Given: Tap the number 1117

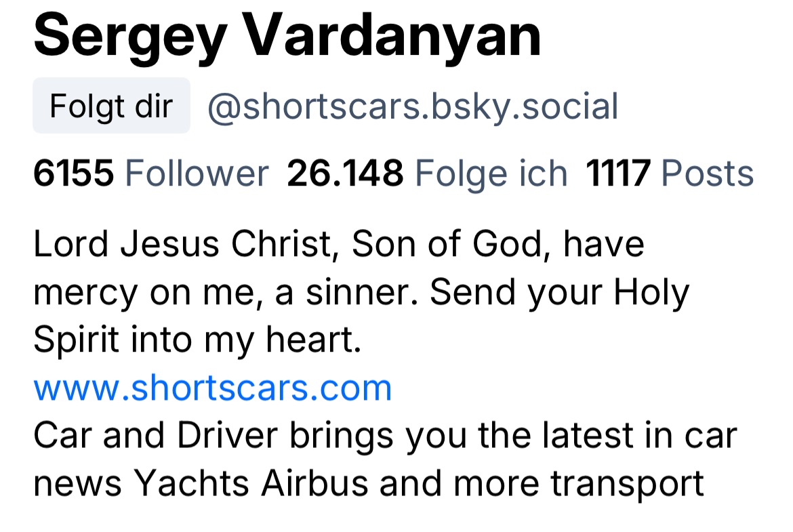Looking at the screenshot, I should coord(618,173).
